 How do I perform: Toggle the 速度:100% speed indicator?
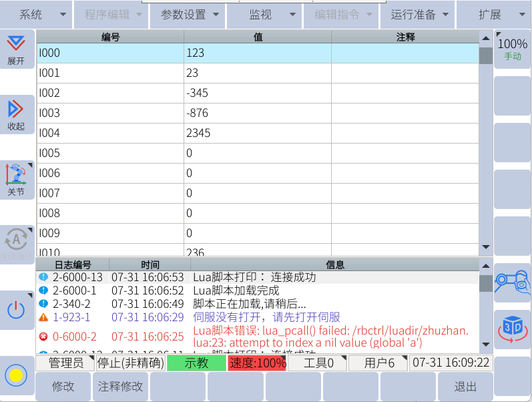click(x=257, y=363)
